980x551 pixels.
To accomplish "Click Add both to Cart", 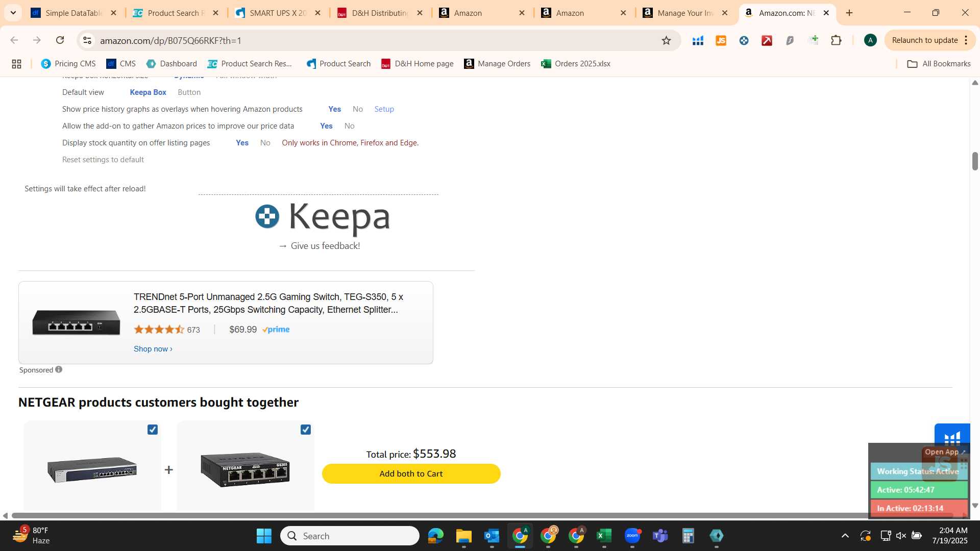I will click(x=411, y=474).
